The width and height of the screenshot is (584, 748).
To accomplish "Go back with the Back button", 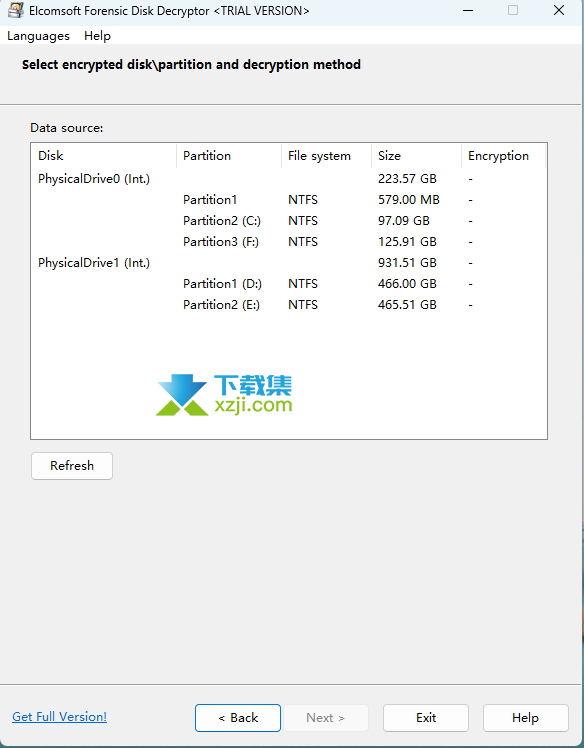I will [x=238, y=717].
